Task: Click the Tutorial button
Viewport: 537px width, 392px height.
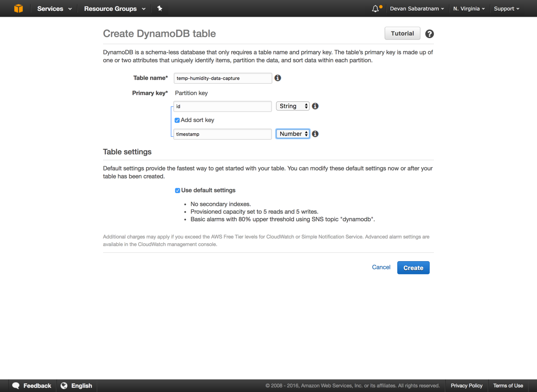Action: (x=402, y=33)
